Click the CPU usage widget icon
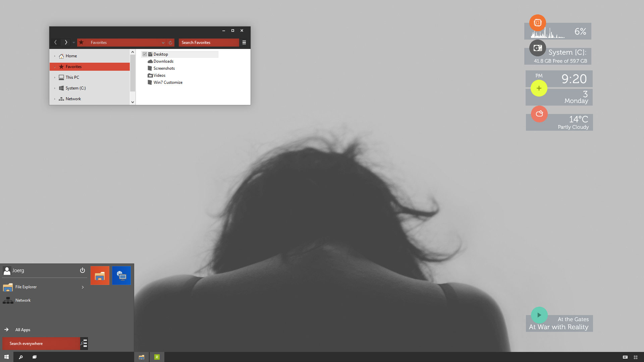The image size is (644, 362). 538,23
